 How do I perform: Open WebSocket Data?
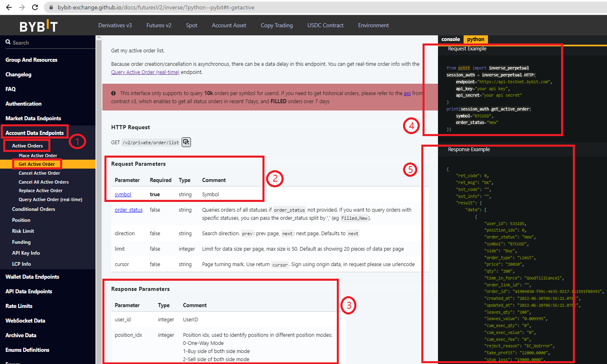[x=25, y=321]
